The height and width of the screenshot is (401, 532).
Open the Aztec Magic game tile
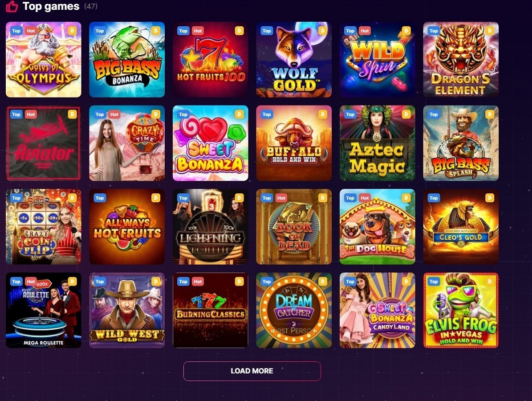click(x=377, y=143)
